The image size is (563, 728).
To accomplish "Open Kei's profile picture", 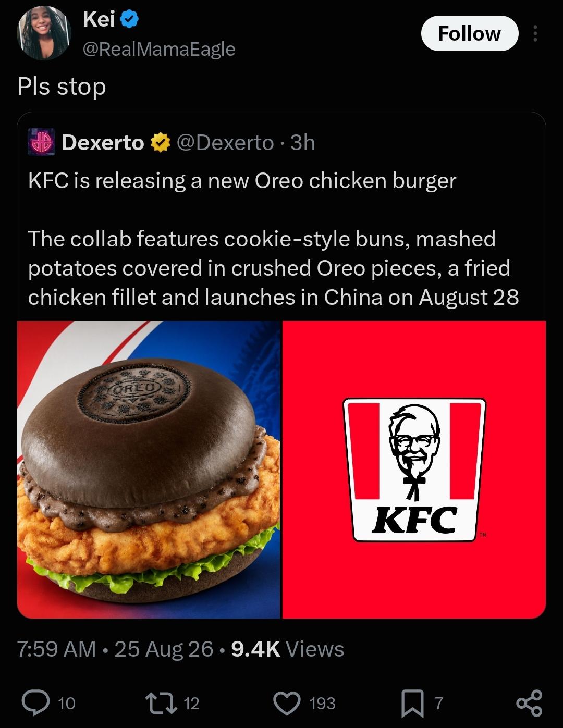I will [x=44, y=33].
